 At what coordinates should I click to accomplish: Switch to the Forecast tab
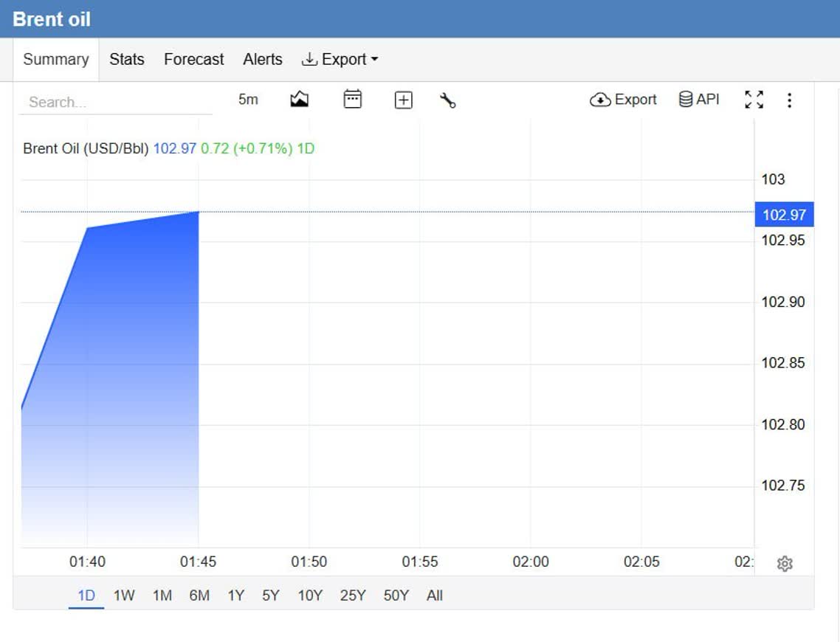tap(194, 60)
